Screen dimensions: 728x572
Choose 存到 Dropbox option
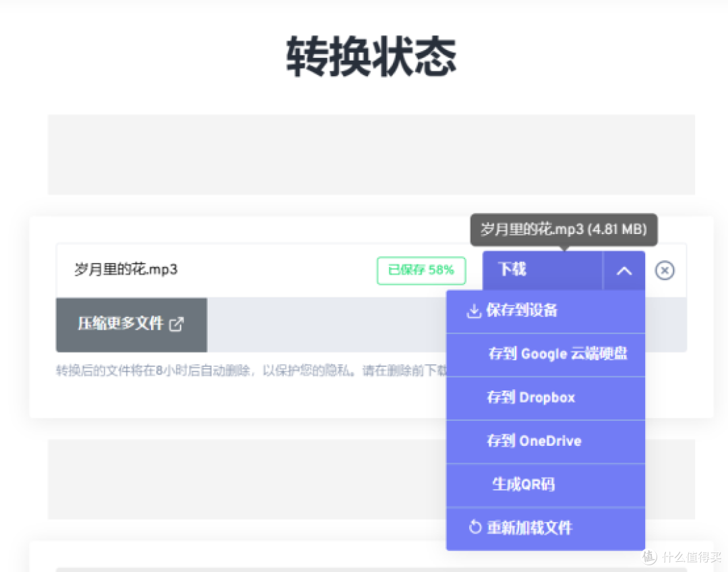tap(545, 398)
